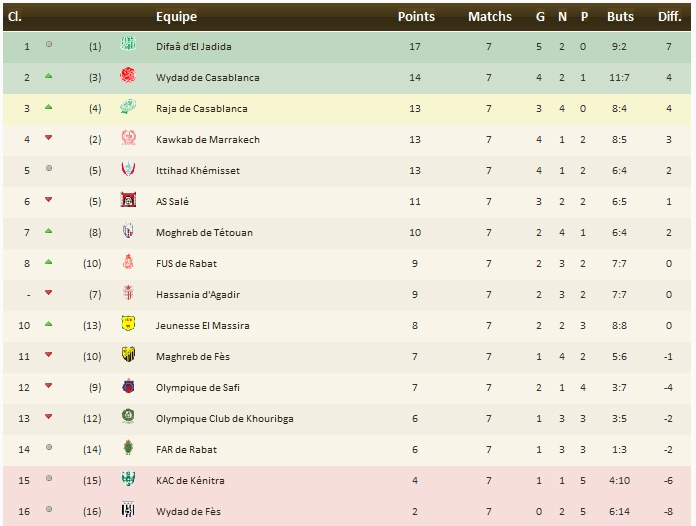Sort by the Matchs column header
The width and height of the screenshot is (696, 526).
pos(489,16)
